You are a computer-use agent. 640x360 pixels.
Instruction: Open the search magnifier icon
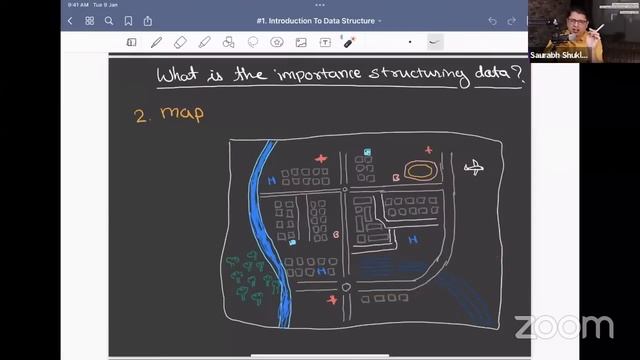109,21
